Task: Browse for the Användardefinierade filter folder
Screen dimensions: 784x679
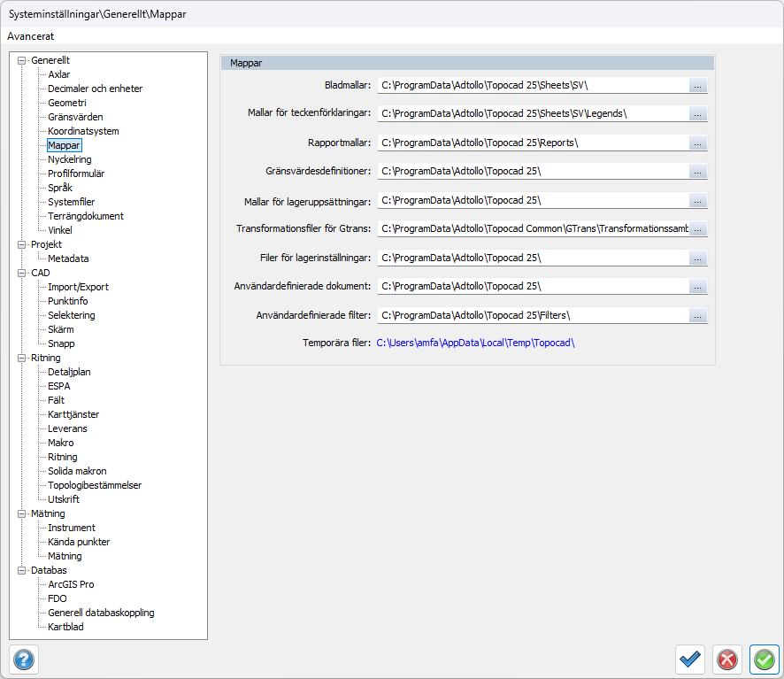Action: (x=698, y=315)
